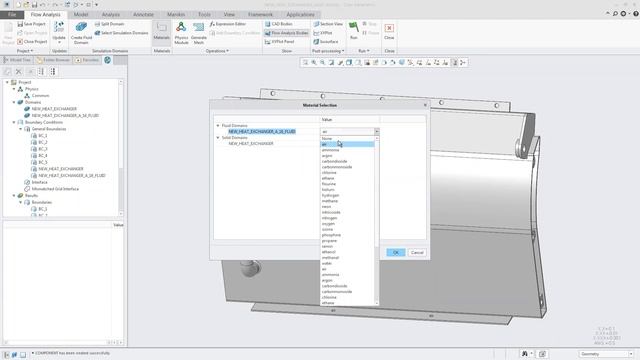
Task: Click the Save Project icon in the ribbon
Action: coord(20,24)
